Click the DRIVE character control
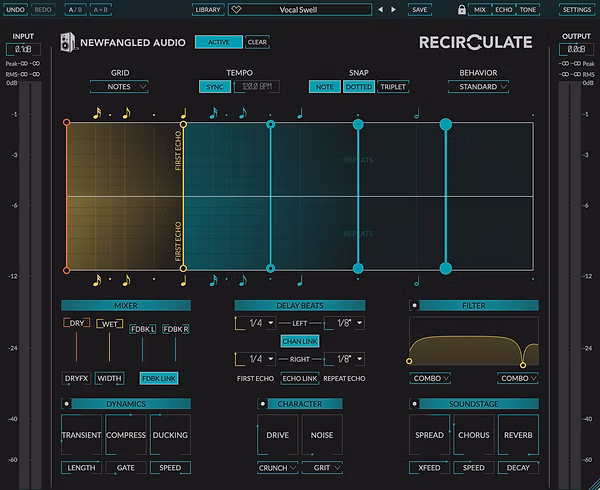Screen dimensions: 600x490 tap(277, 435)
